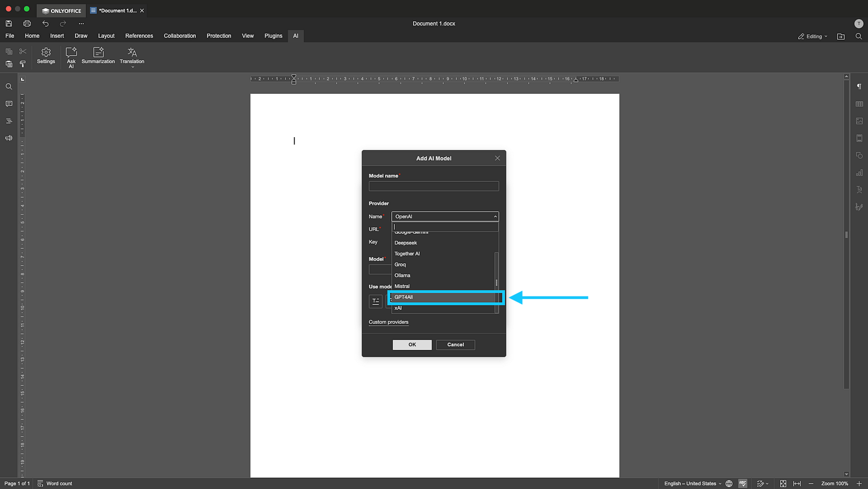Image resolution: width=868 pixels, height=489 pixels.
Task: Select xAI from the provider list
Action: pos(443,308)
